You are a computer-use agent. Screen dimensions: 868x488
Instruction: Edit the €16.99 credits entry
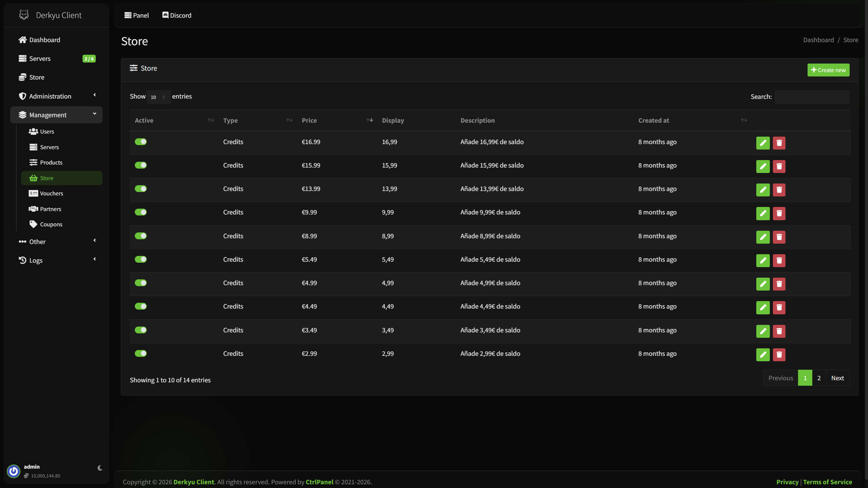[763, 143]
